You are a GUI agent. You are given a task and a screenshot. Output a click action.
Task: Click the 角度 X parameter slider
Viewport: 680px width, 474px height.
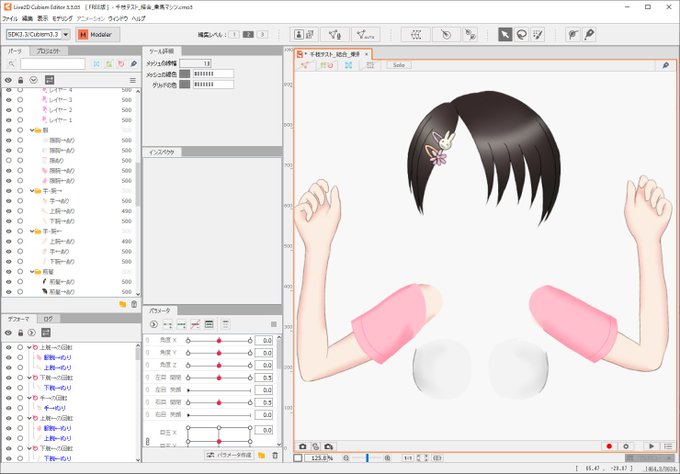coord(219,340)
